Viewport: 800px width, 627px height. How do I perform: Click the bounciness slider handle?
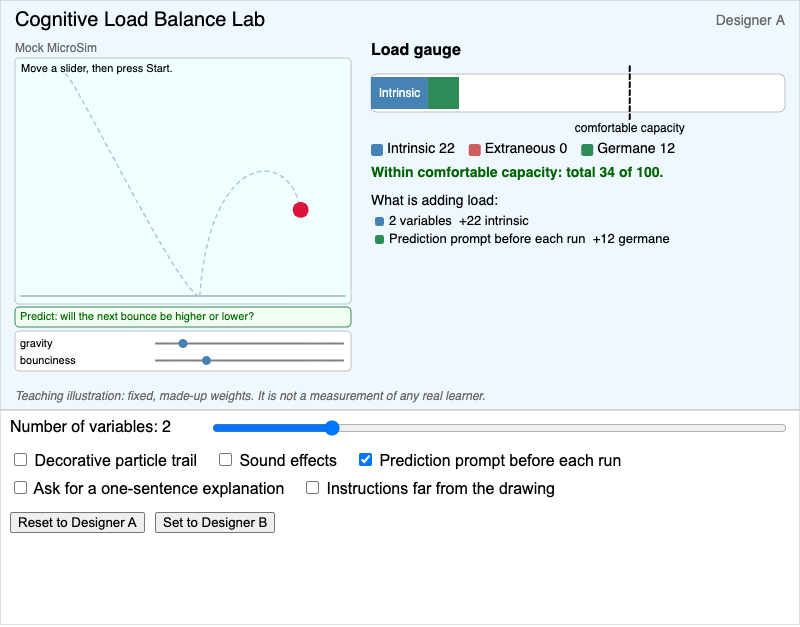pyautogui.click(x=207, y=360)
